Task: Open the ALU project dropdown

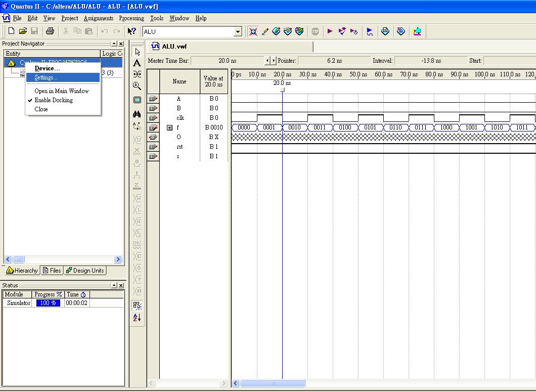Action: 238,32
